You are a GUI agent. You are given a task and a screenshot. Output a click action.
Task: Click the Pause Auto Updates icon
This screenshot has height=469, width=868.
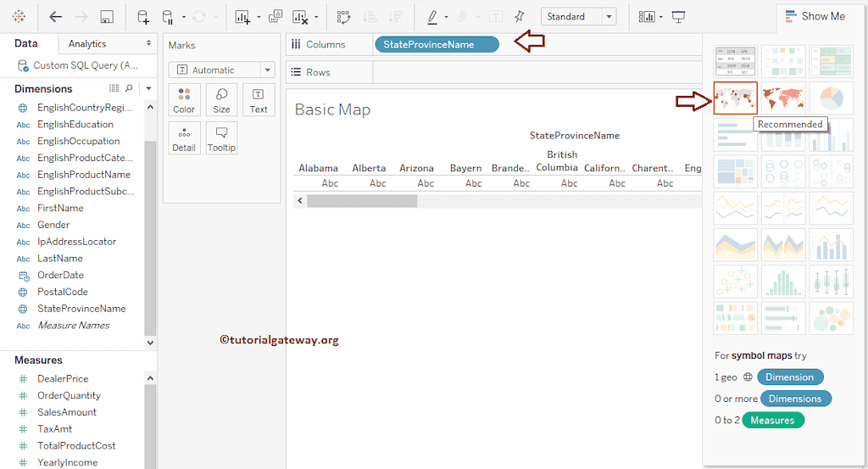tap(168, 17)
